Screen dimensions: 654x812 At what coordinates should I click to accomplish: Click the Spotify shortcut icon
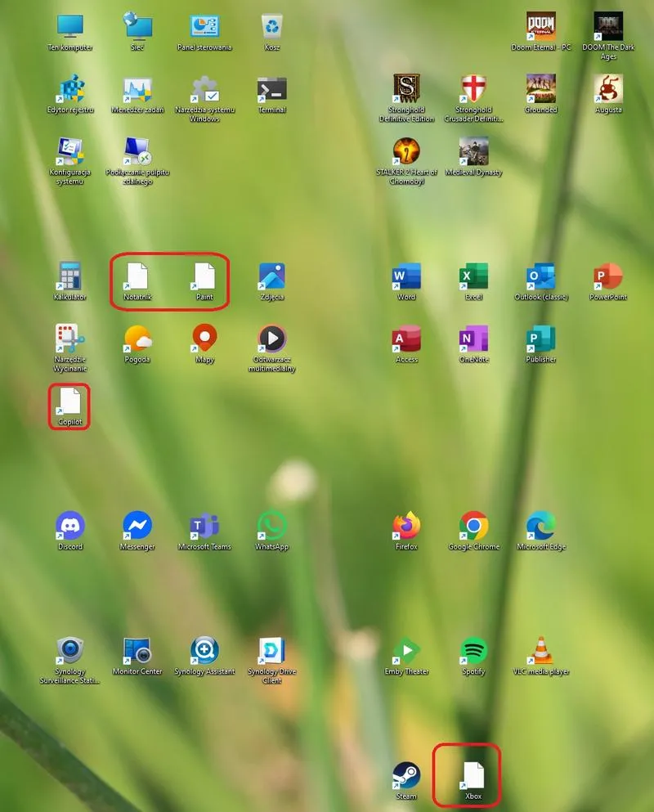click(x=473, y=651)
